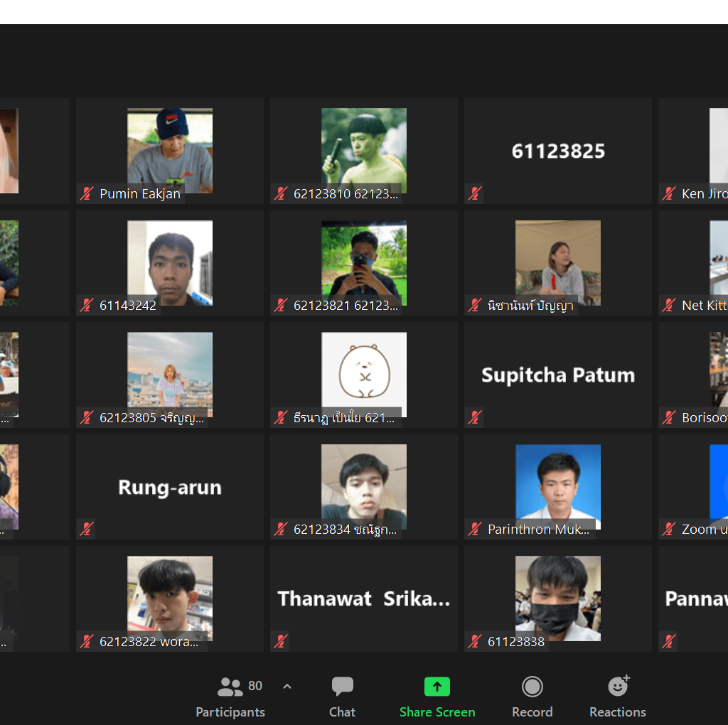Select Parinthron Muk's blue background photo
This screenshot has width=728, height=725.
pos(558,486)
